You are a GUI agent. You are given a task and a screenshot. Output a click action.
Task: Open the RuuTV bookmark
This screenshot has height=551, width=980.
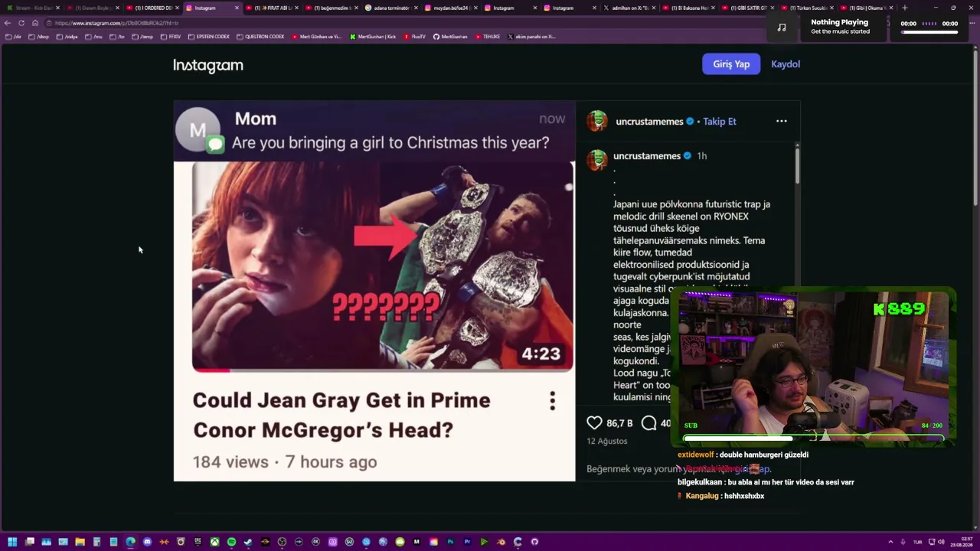click(414, 37)
